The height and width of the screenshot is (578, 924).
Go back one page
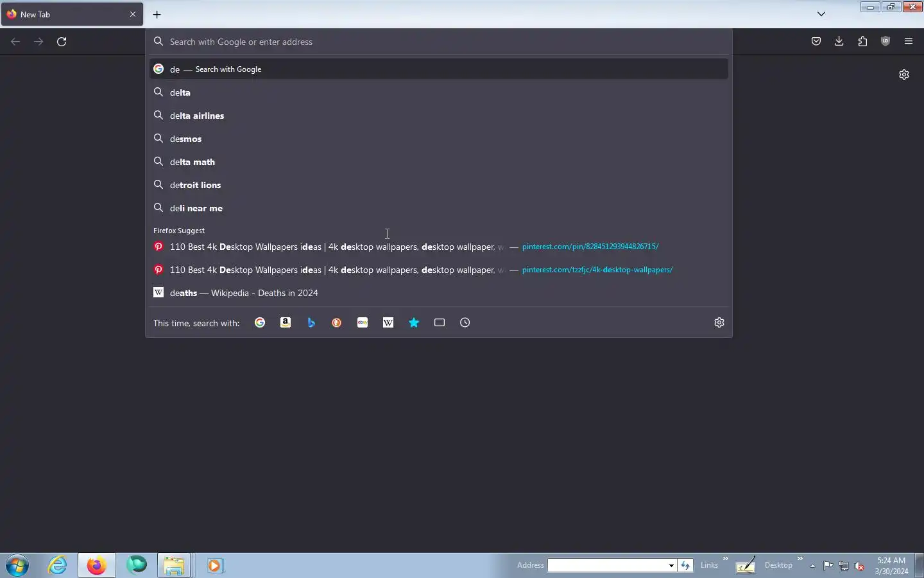[15, 41]
